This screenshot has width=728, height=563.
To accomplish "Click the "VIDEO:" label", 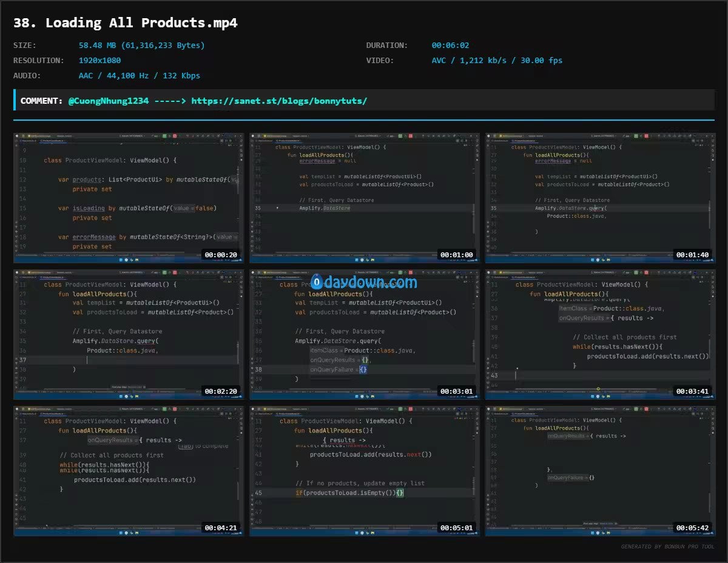I will coord(380,61).
